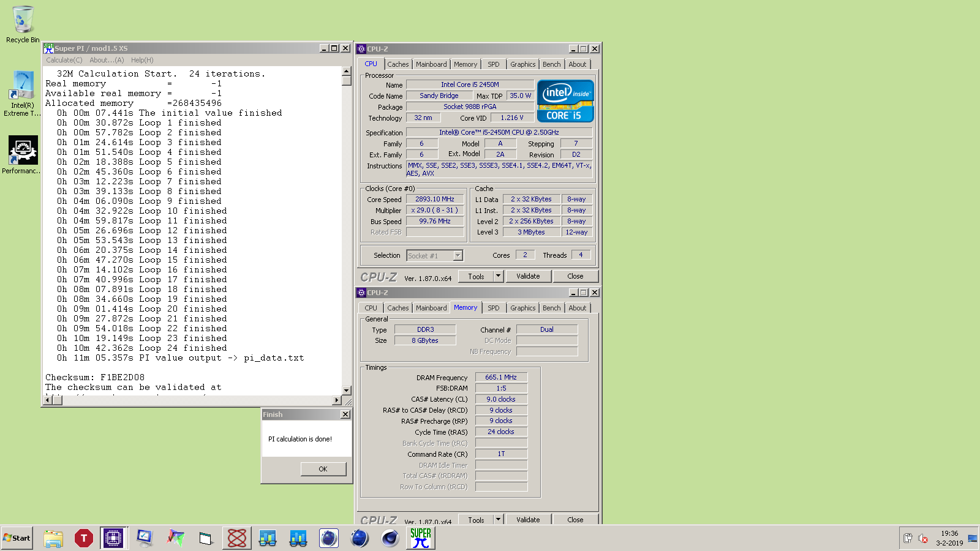Click Close button in bottom CPU-Z window
This screenshot has width=980, height=551.
point(575,519)
